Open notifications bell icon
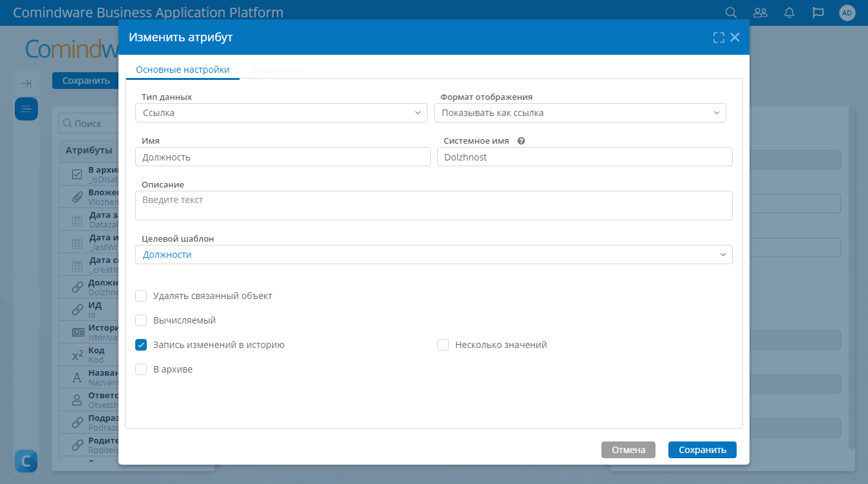This screenshot has height=484, width=868. [789, 12]
